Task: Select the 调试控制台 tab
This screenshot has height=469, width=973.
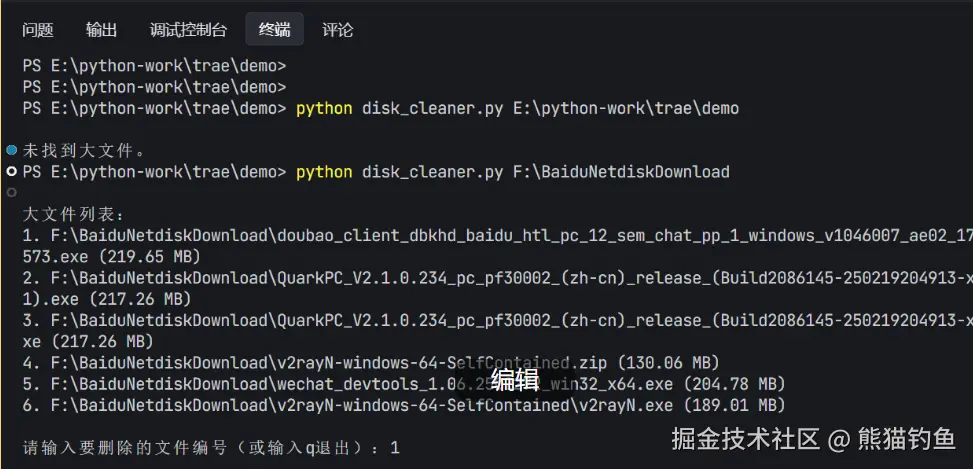Action: [x=188, y=30]
